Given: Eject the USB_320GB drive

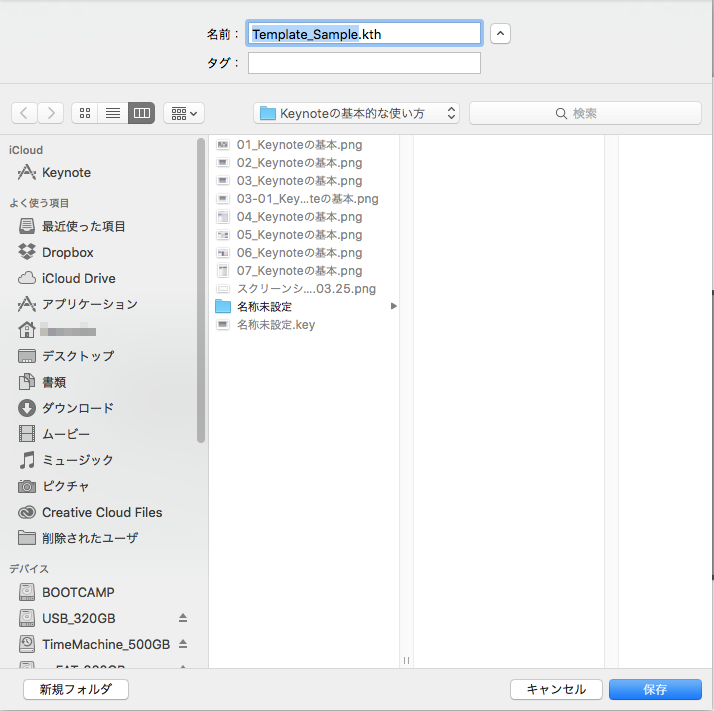Looking at the screenshot, I should [x=183, y=618].
